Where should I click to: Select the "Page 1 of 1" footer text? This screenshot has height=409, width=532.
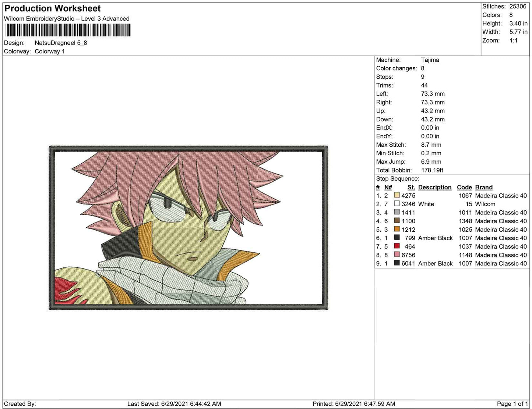pyautogui.click(x=512, y=404)
